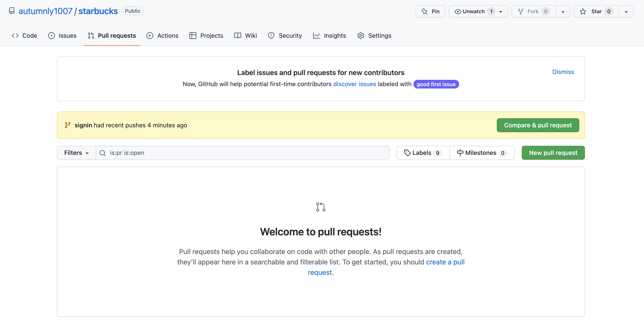Click the tag icon in Labels button
Image resolution: width=644 pixels, height=328 pixels.
(407, 153)
